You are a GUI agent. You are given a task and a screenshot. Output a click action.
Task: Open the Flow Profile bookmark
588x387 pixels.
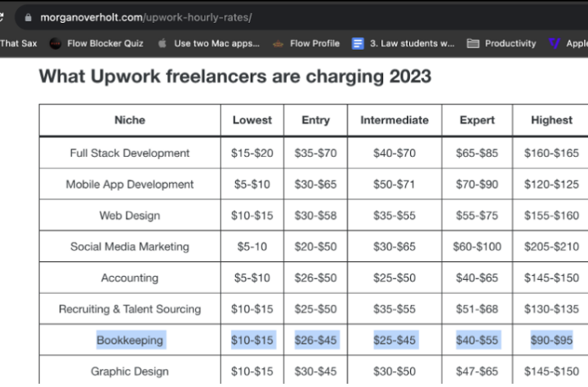(306, 43)
